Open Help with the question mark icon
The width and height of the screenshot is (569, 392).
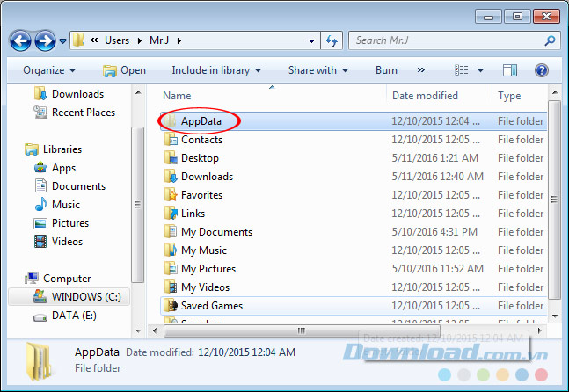[x=542, y=70]
